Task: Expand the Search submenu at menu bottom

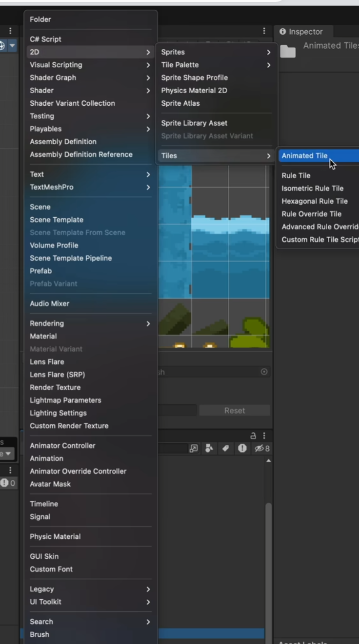Action: [91, 622]
